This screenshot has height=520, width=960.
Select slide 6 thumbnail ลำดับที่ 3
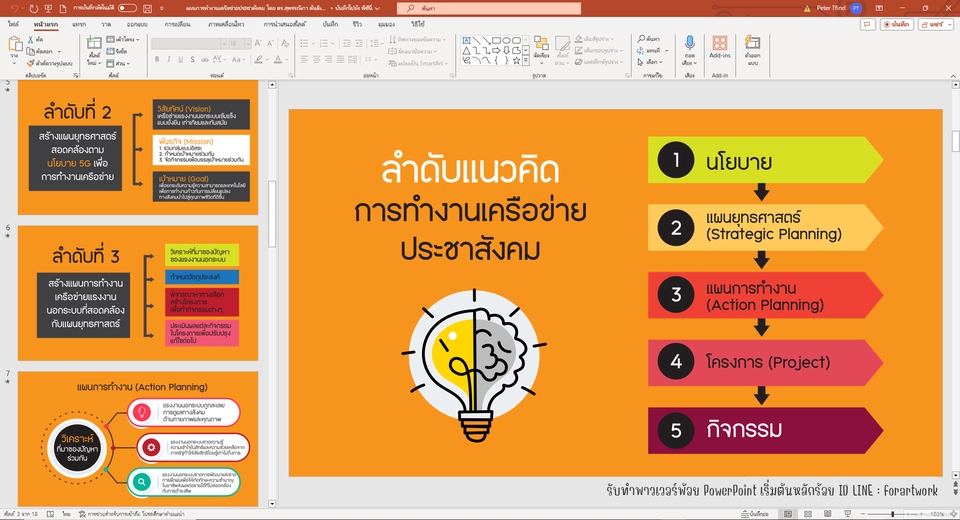[138, 293]
